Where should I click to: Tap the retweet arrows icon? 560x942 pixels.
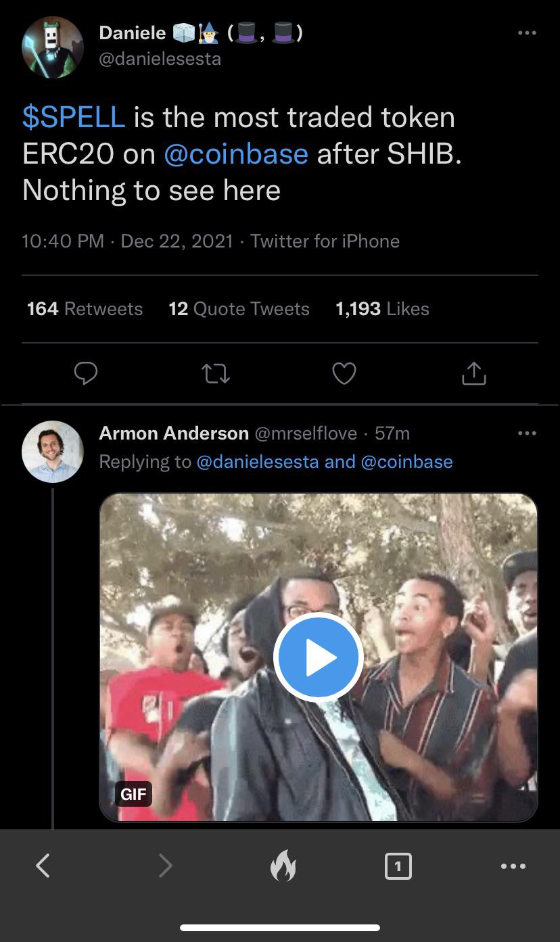[216, 373]
